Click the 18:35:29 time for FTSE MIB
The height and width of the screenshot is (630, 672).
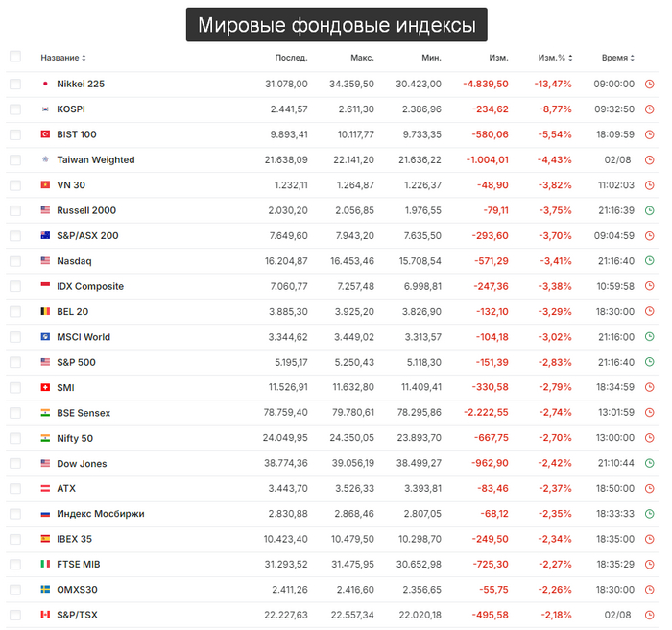615,565
